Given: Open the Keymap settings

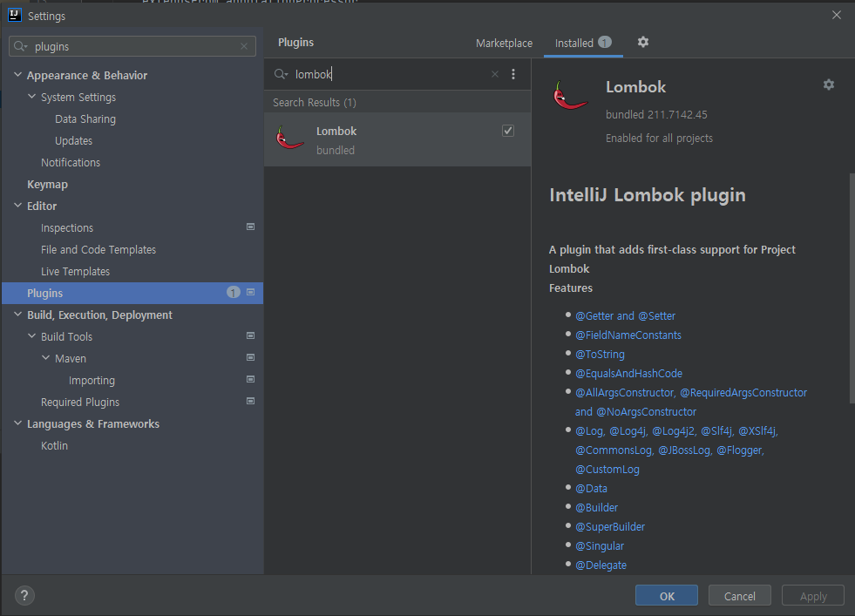Looking at the screenshot, I should tap(47, 184).
